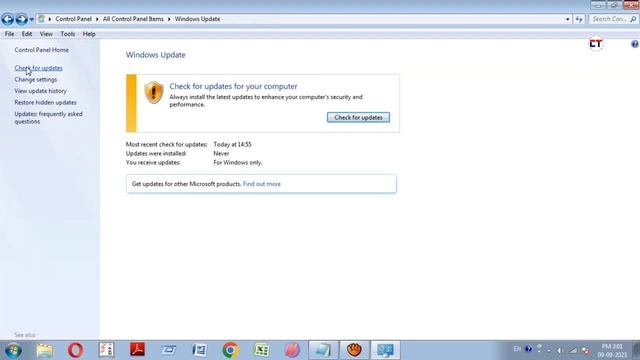
Task: Open Change settings link
Action: point(36,79)
